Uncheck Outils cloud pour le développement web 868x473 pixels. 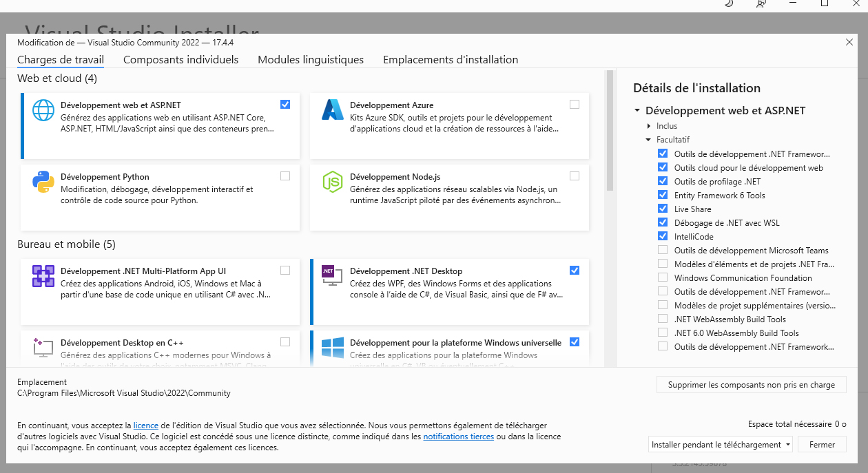tap(663, 167)
